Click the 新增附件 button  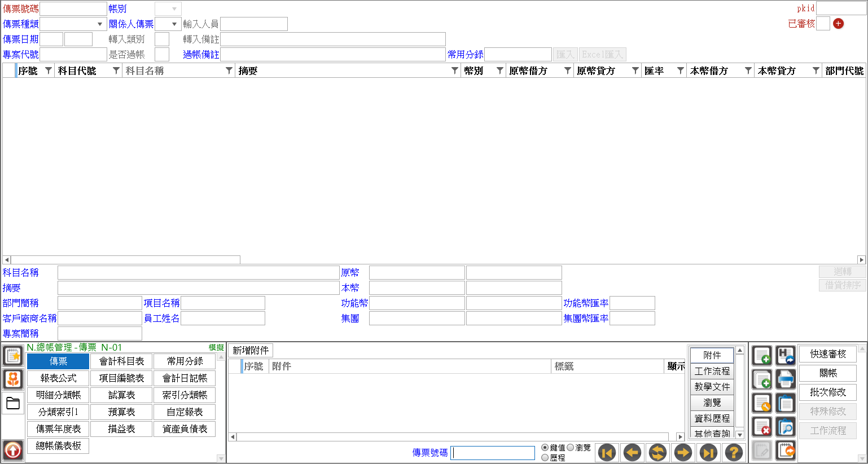click(251, 350)
